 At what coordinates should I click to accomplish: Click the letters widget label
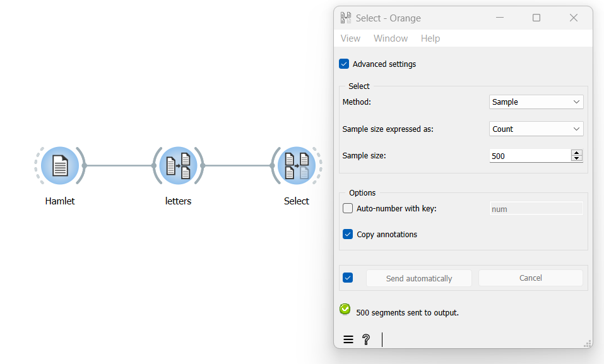[178, 201]
